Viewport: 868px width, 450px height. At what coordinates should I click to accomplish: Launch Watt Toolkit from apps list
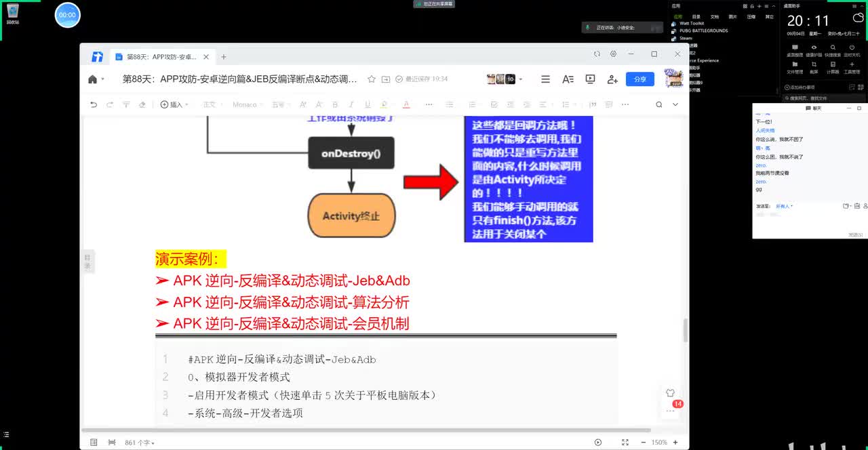click(x=688, y=23)
